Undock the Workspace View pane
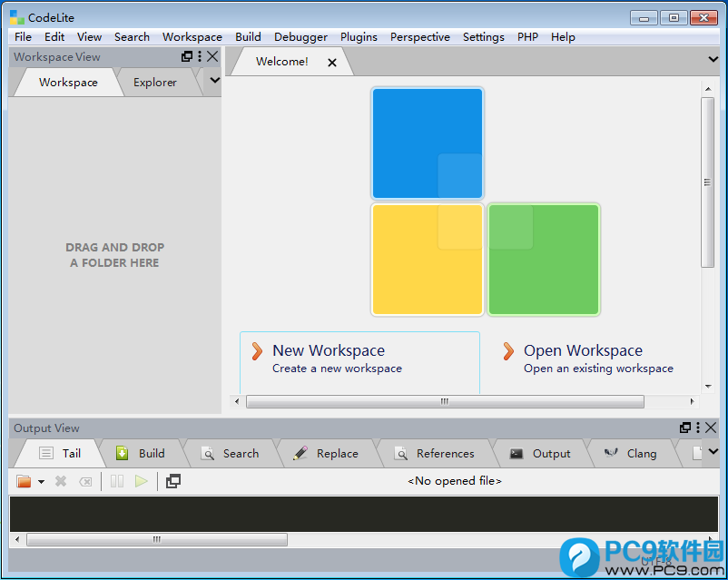The image size is (728, 580). (187, 56)
